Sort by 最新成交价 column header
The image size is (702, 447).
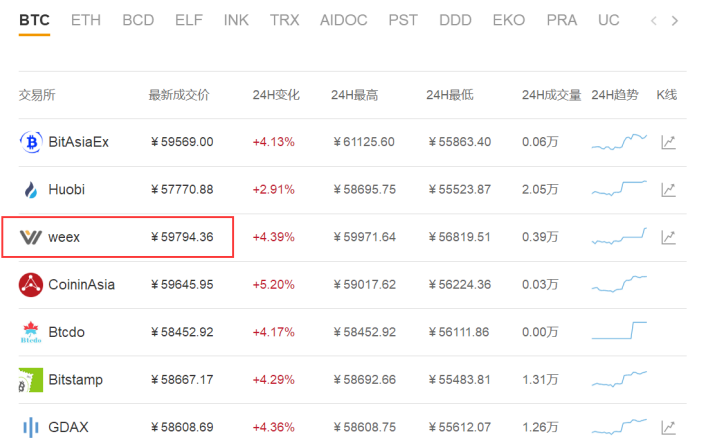coord(179,95)
